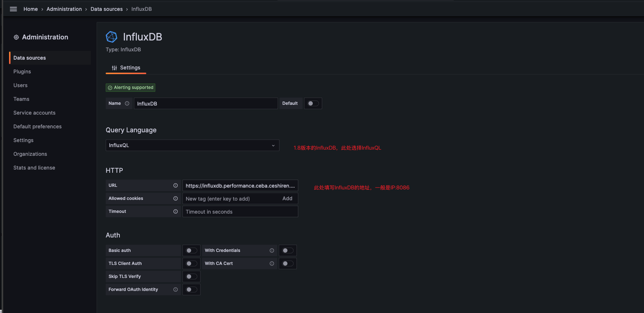Click the InfluxDB breadcrumb
The image size is (644, 313).
click(142, 9)
